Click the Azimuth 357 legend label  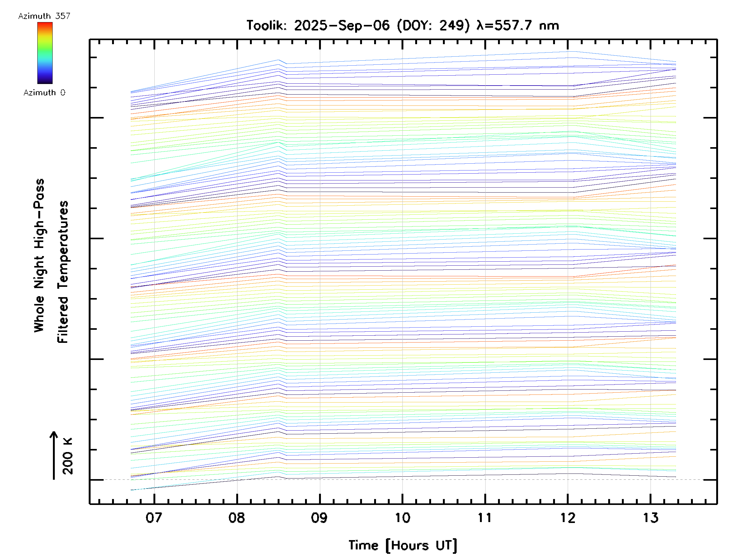click(44, 16)
